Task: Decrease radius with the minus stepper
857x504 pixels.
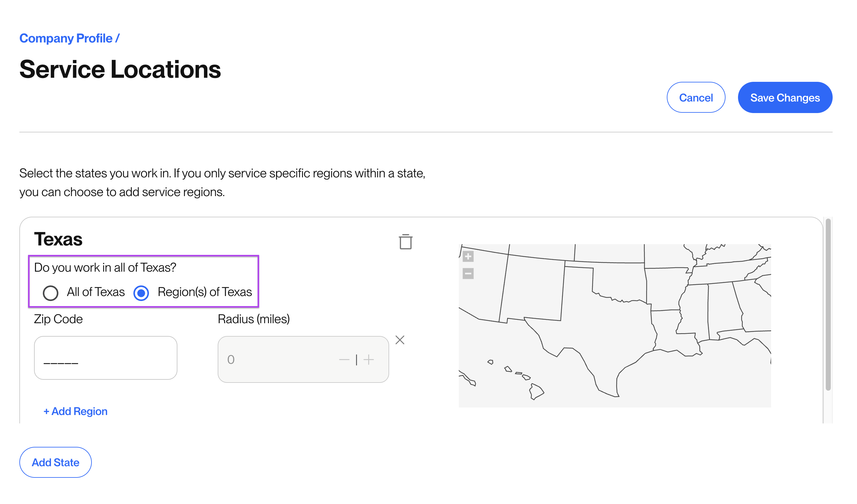Action: (344, 359)
